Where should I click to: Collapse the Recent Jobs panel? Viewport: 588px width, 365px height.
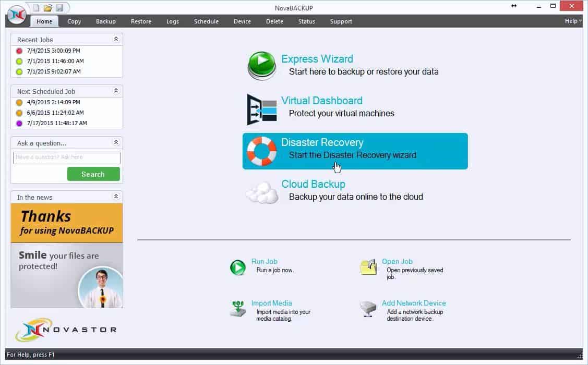pyautogui.click(x=117, y=39)
